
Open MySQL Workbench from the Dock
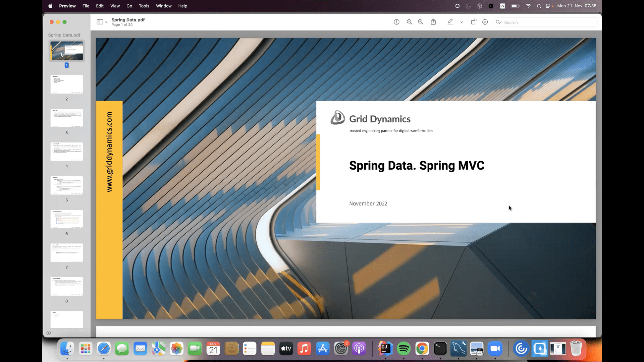pos(459,349)
